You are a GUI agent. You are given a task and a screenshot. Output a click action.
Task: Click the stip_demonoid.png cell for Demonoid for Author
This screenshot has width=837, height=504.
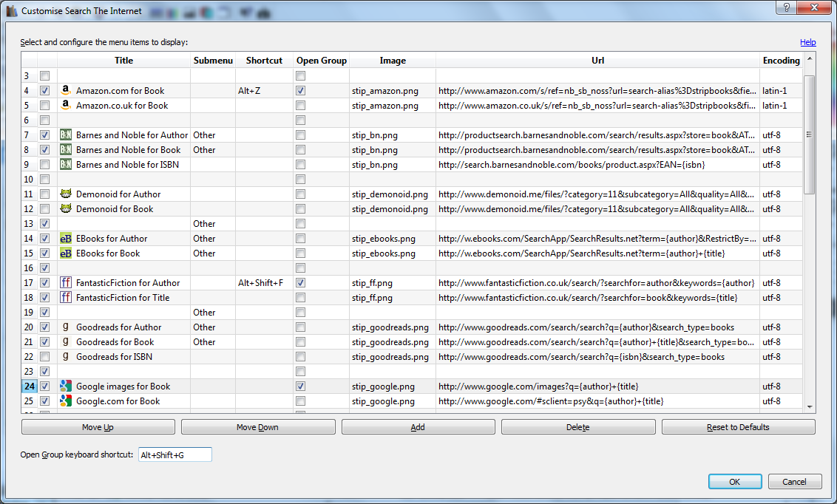click(x=393, y=194)
